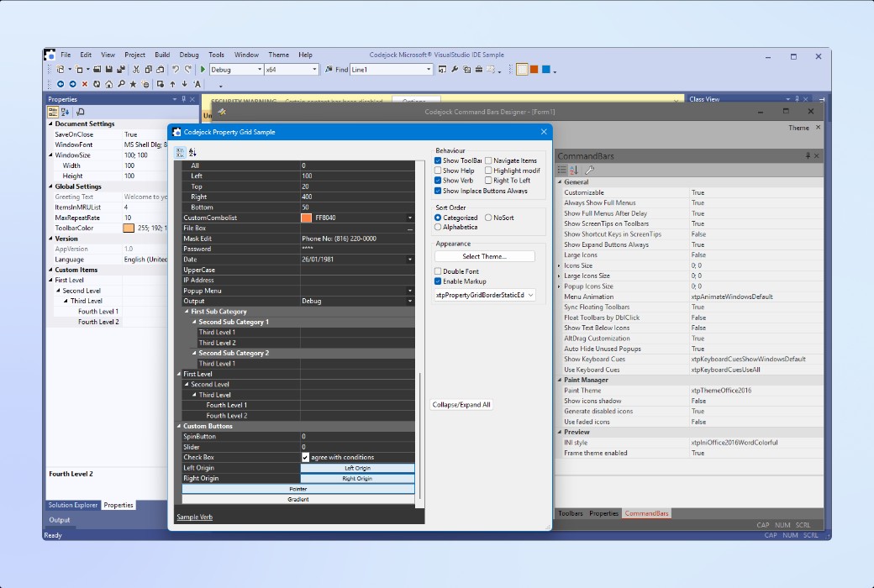Click Alphabetical sort icon in left Properties panel
Image resolution: width=874 pixels, height=588 pixels.
click(x=66, y=112)
